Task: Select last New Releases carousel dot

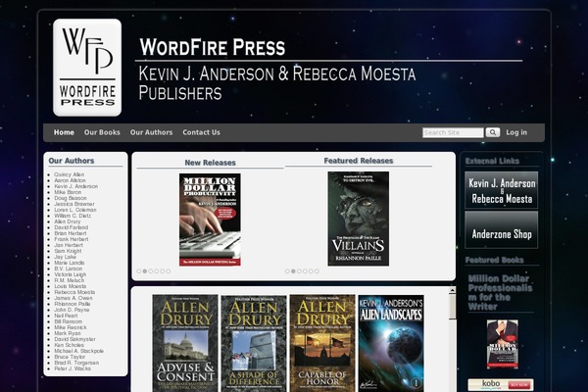Action: (169, 270)
